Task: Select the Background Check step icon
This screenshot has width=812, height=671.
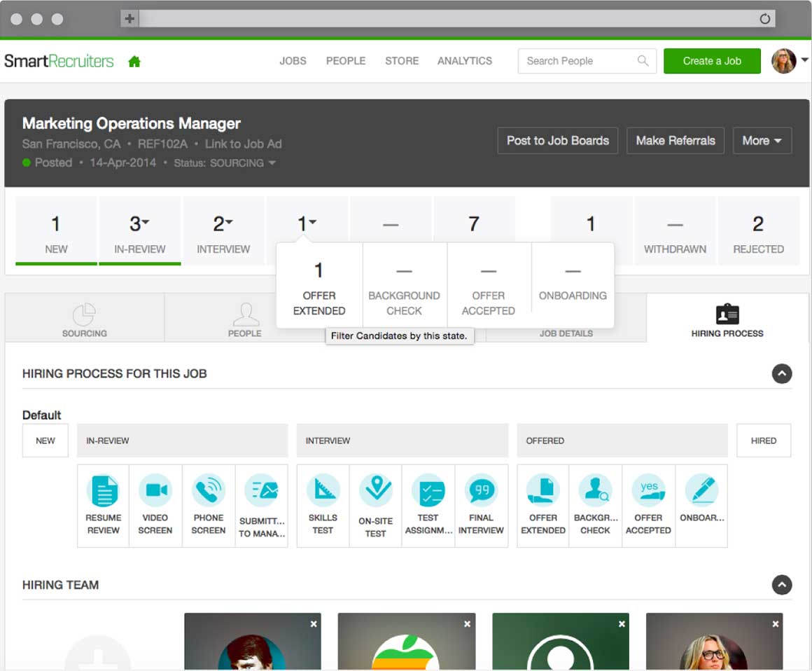Action: coord(595,490)
